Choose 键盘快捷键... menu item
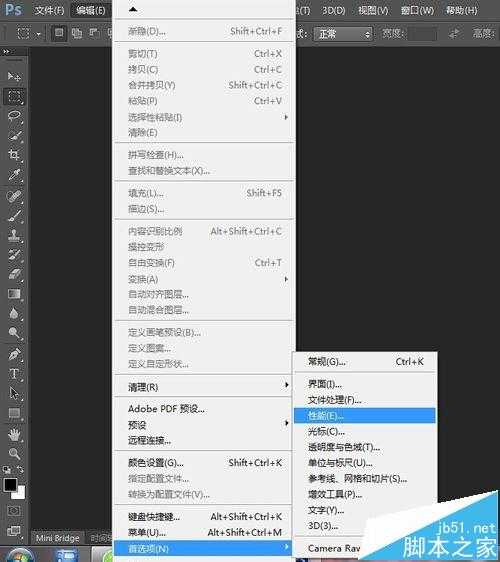500x562 pixels. pos(204,516)
